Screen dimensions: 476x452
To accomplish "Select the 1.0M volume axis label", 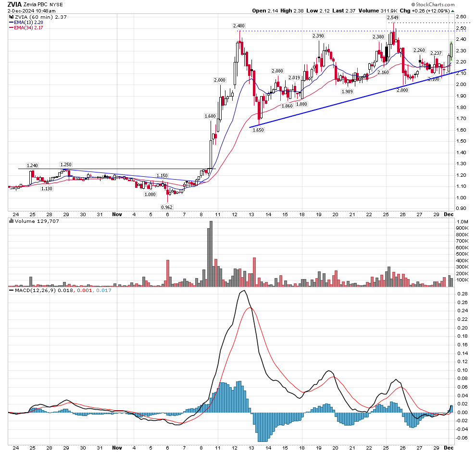I will pos(462,222).
